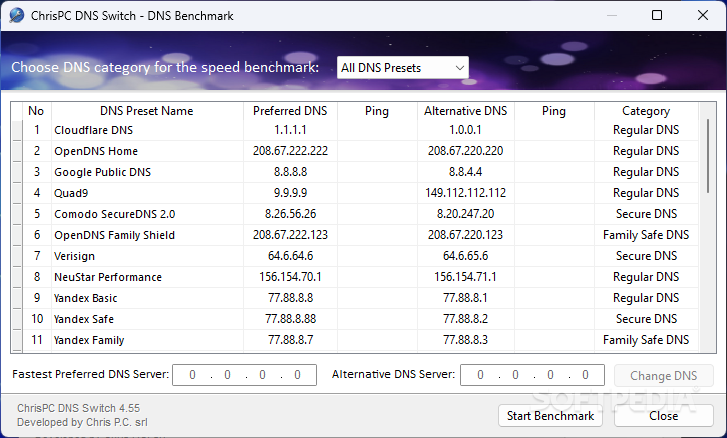This screenshot has height=438, width=727.
Task: Click the Fastest Preferred DNS Server field
Action: 244,375
